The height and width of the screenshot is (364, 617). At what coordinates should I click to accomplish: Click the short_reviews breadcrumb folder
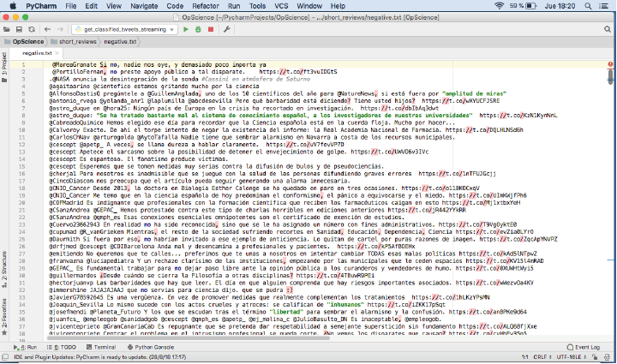click(x=78, y=40)
